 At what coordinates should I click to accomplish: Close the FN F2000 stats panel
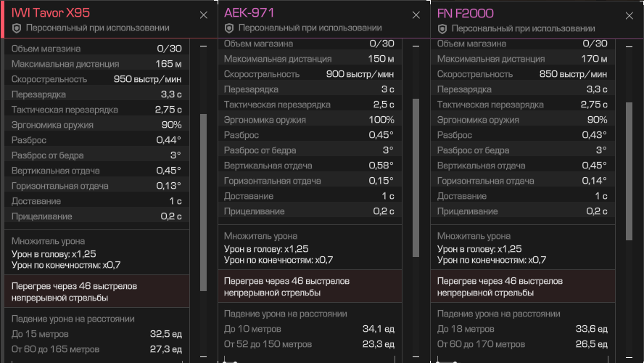[x=629, y=16]
